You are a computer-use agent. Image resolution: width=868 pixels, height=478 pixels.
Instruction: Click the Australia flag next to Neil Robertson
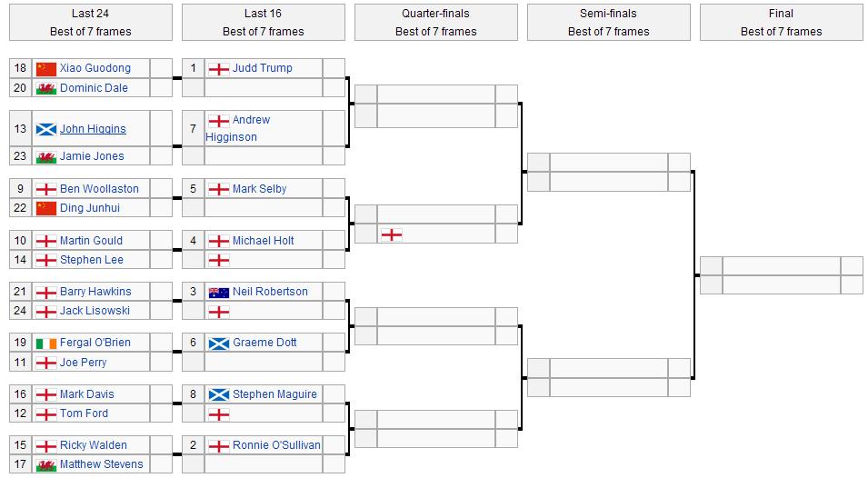(x=218, y=292)
